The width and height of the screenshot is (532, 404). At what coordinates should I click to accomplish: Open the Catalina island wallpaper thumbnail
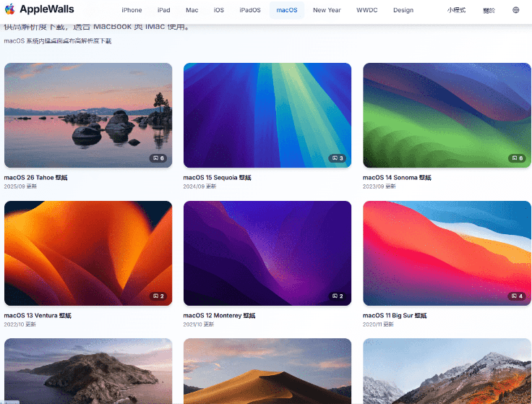[88, 371]
